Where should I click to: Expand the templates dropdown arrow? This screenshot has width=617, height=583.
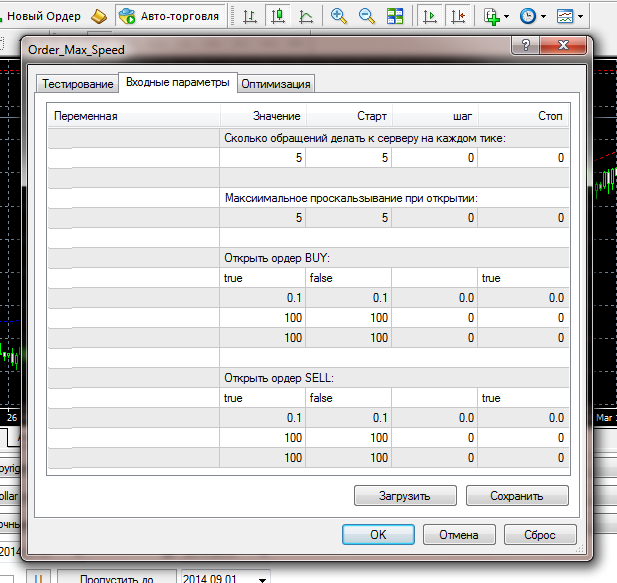pyautogui.click(x=580, y=17)
